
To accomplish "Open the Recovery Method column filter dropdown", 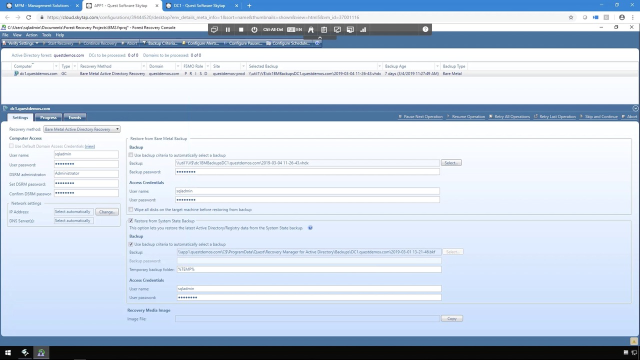I will [143, 66].
